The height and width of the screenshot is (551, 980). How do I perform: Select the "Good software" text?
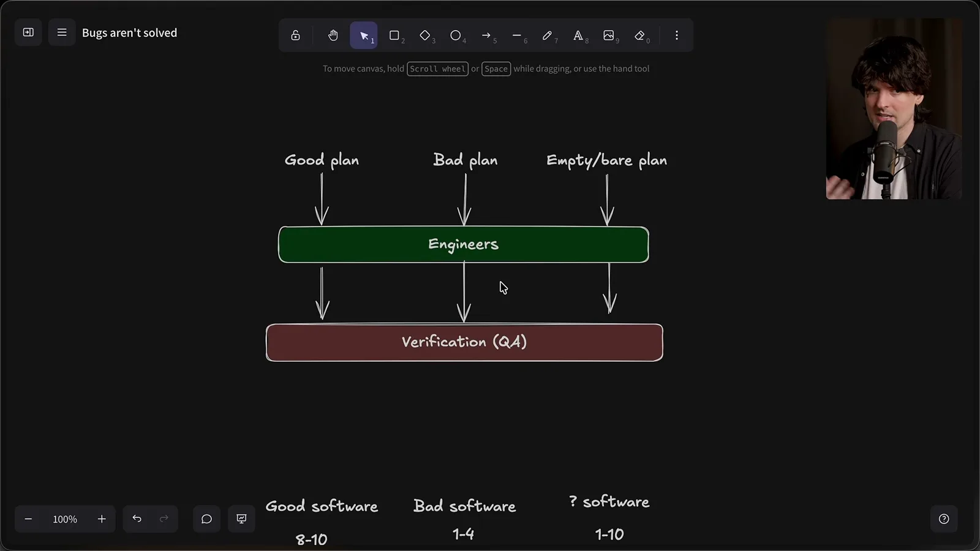[x=322, y=506]
